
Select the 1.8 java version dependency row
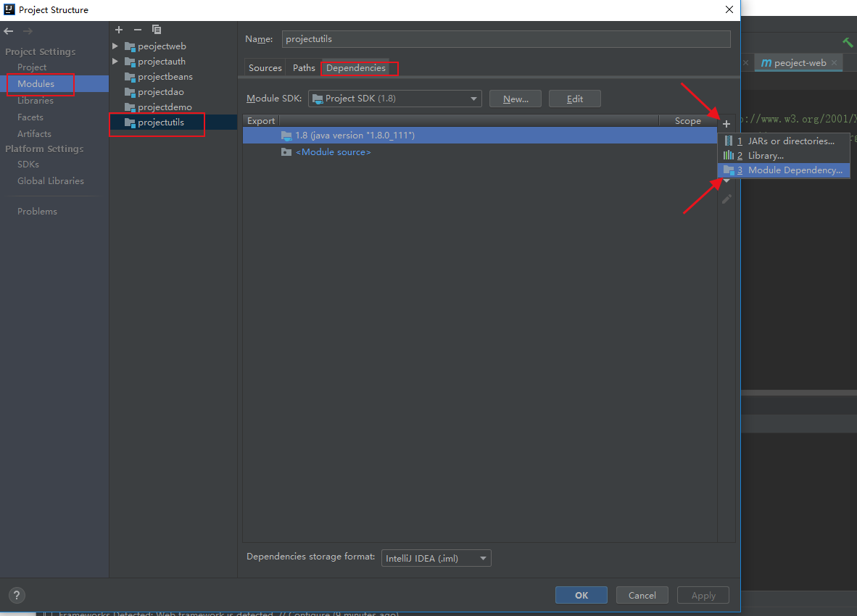[x=480, y=136]
